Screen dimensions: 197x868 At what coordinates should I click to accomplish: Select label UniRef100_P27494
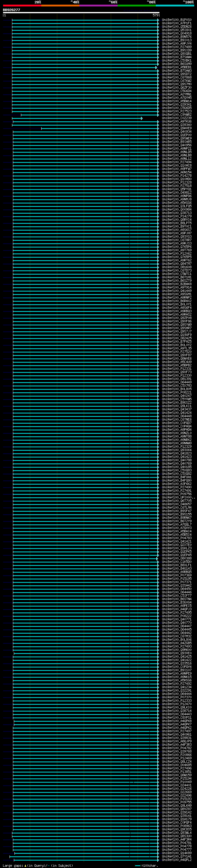coord(176,162)
